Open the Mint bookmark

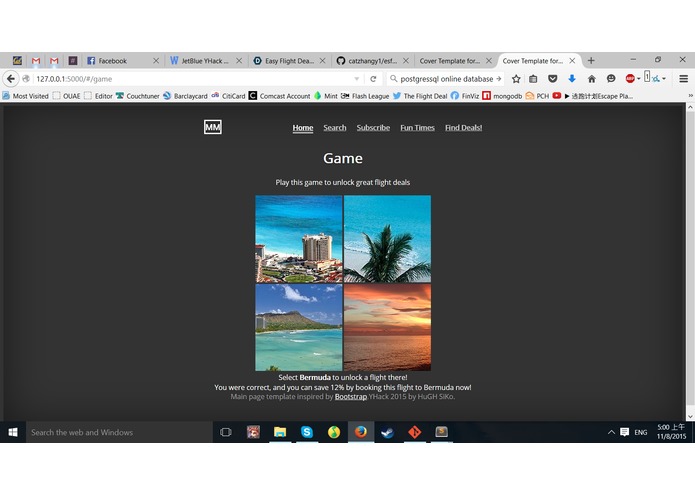click(326, 96)
